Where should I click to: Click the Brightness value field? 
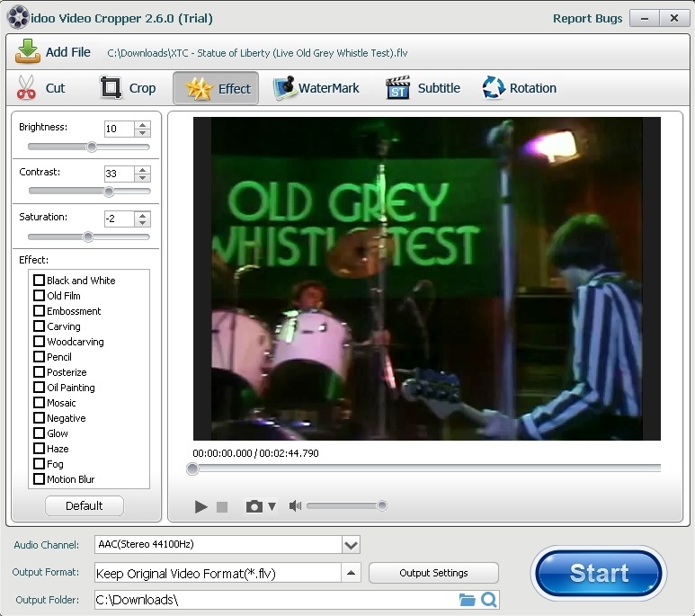point(120,129)
